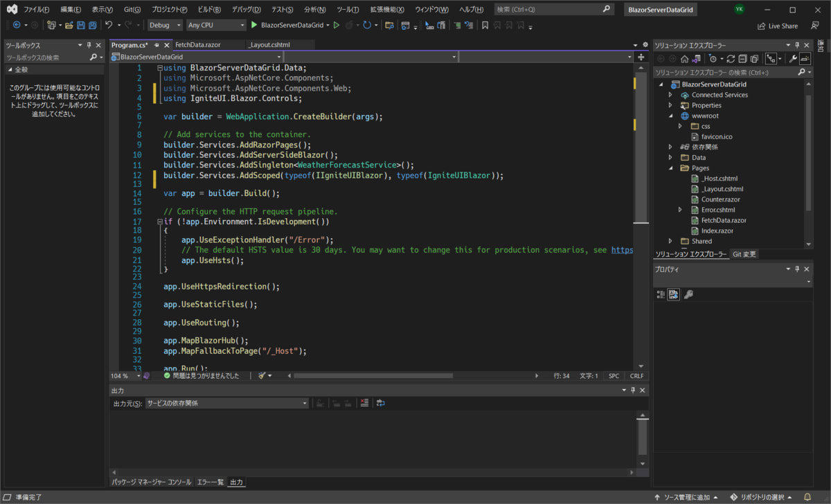
Task: Open the wrench Properties icon in Solution Explorer
Action: 793,59
